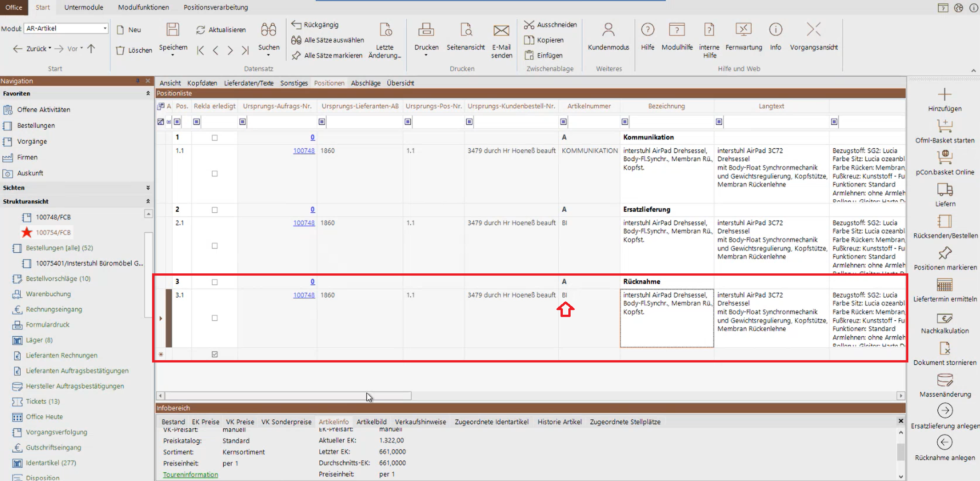Open the Suchen binoculars search tool
Screen dimensions: 980x481
coord(268,30)
